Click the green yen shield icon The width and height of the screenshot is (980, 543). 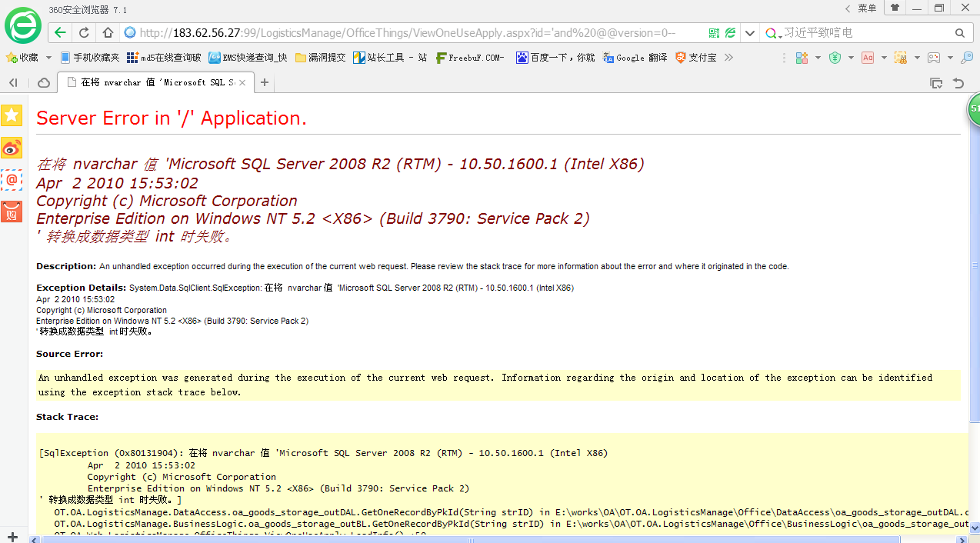835,58
